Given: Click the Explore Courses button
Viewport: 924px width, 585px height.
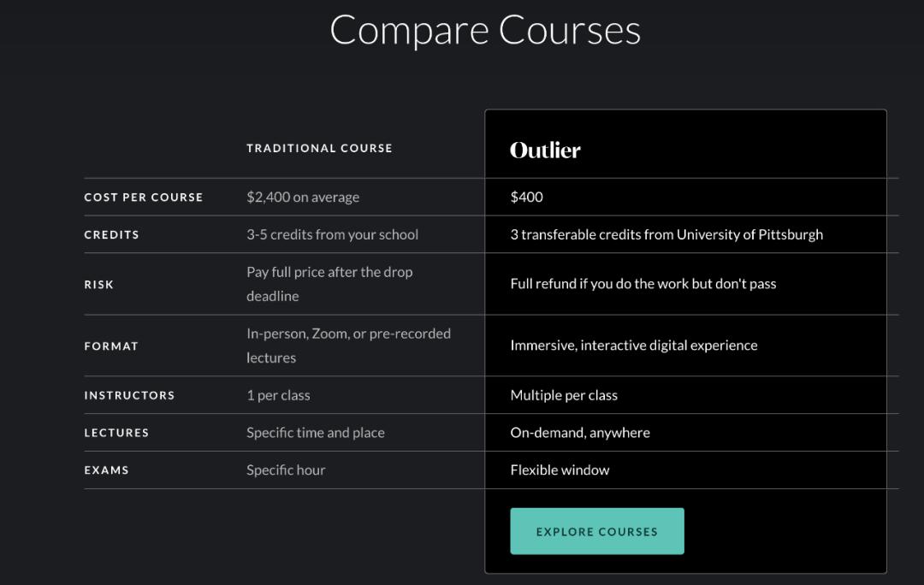Looking at the screenshot, I should 597,531.
